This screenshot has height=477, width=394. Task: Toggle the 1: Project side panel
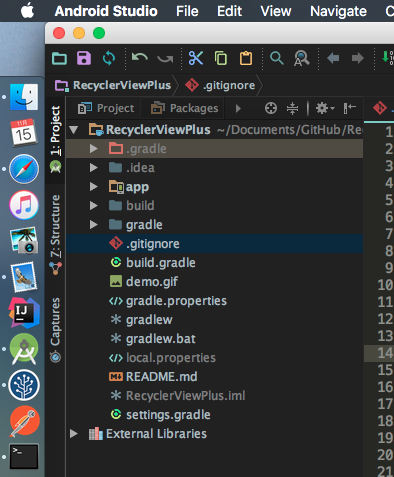[56, 140]
